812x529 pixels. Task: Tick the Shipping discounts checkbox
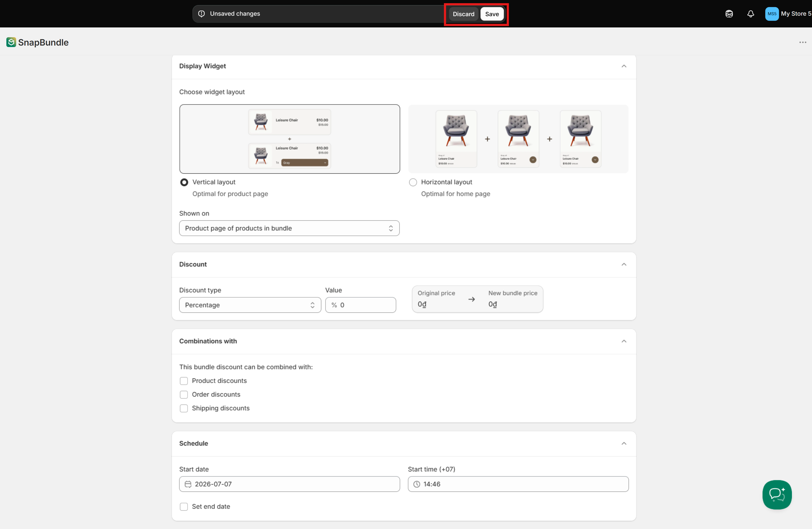(x=184, y=408)
